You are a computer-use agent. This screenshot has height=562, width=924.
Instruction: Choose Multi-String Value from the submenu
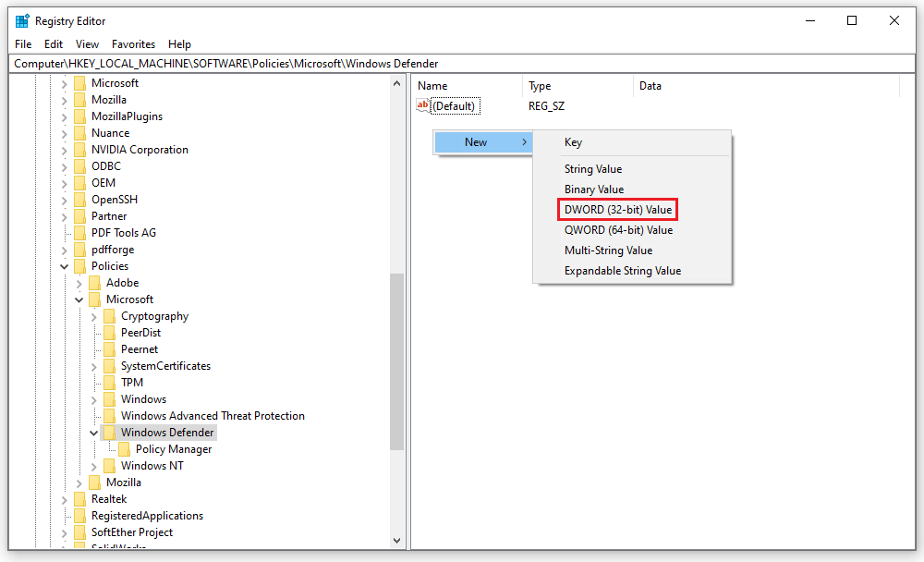(x=632, y=250)
